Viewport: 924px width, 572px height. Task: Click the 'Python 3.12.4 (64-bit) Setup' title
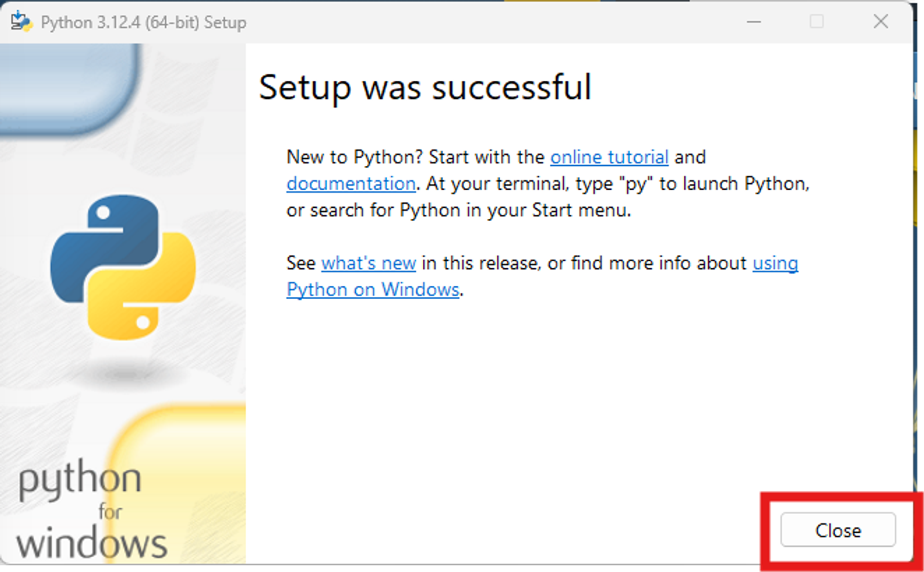pos(143,22)
